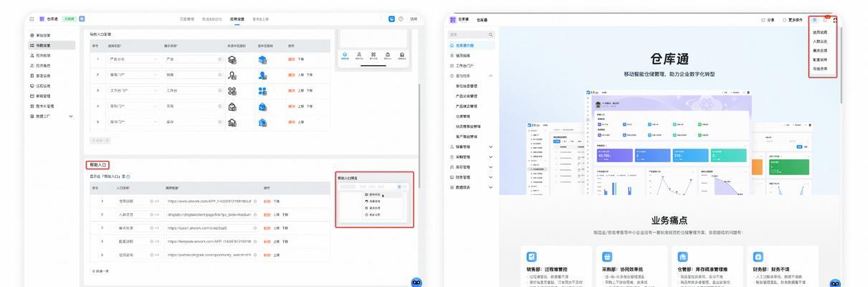Click 新增一项 below help entry table
Viewport: 868px width, 287px height.
click(100, 271)
